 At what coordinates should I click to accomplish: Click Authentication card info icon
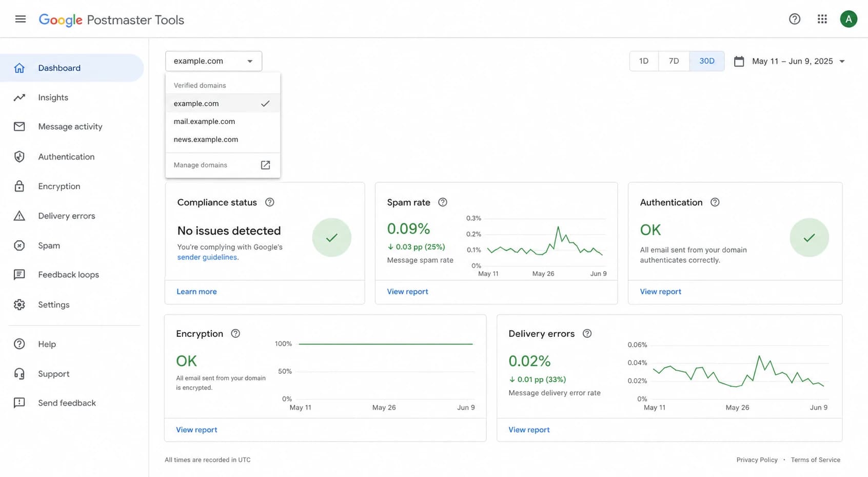pyautogui.click(x=715, y=202)
